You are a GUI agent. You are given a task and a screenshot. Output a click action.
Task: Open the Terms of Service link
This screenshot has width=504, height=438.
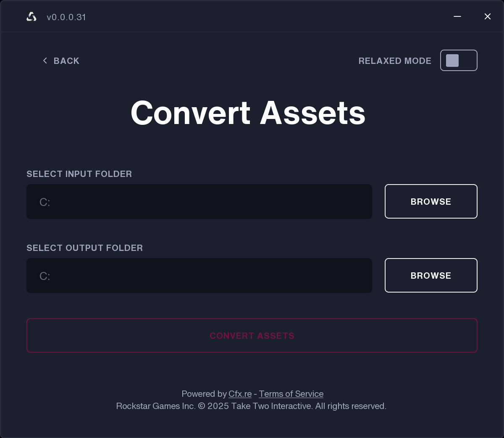pos(291,394)
